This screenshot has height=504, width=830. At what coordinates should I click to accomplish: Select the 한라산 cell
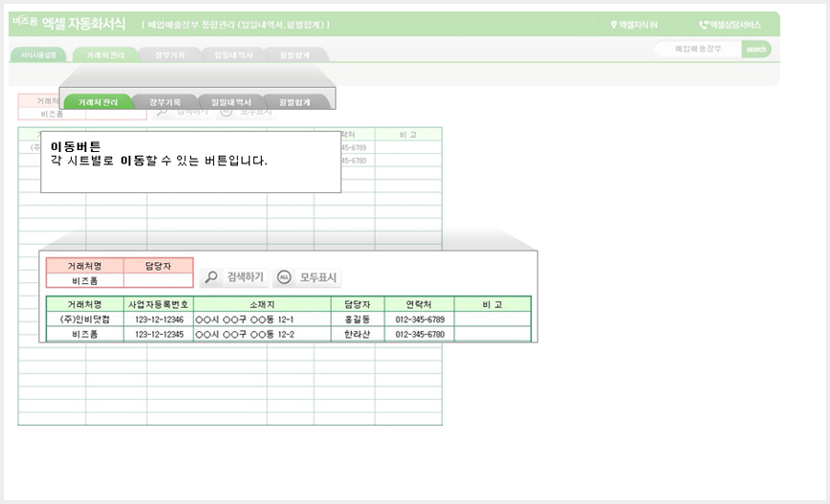[x=358, y=334]
